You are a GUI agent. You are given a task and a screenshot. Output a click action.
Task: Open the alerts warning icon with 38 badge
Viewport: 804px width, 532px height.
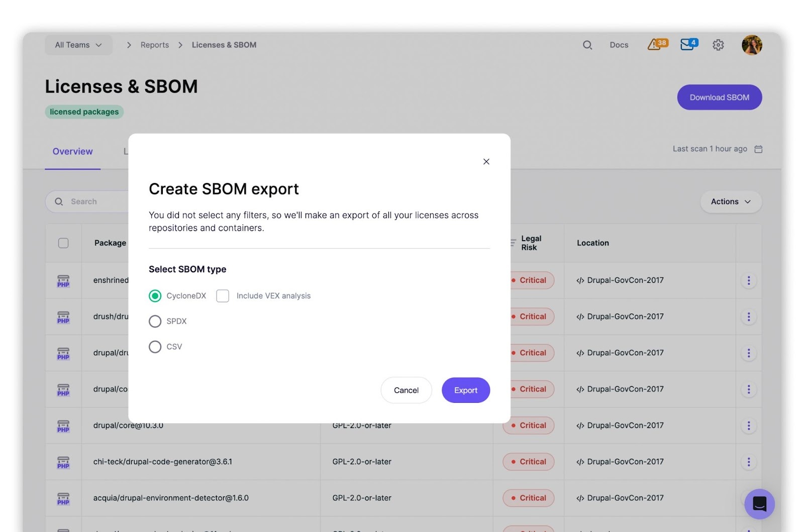[x=656, y=45]
